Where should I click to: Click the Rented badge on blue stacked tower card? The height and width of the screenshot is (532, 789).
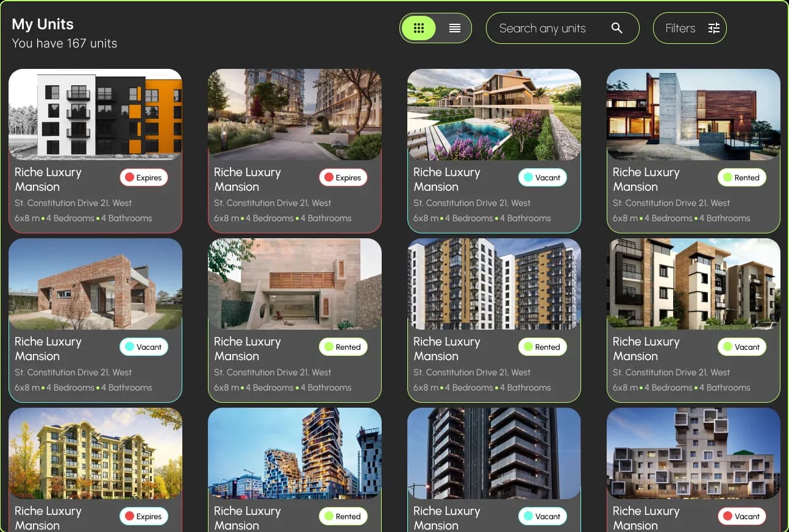(x=343, y=516)
